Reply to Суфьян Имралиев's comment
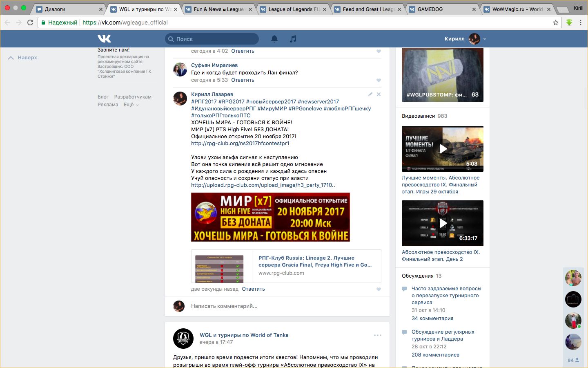 point(243,80)
